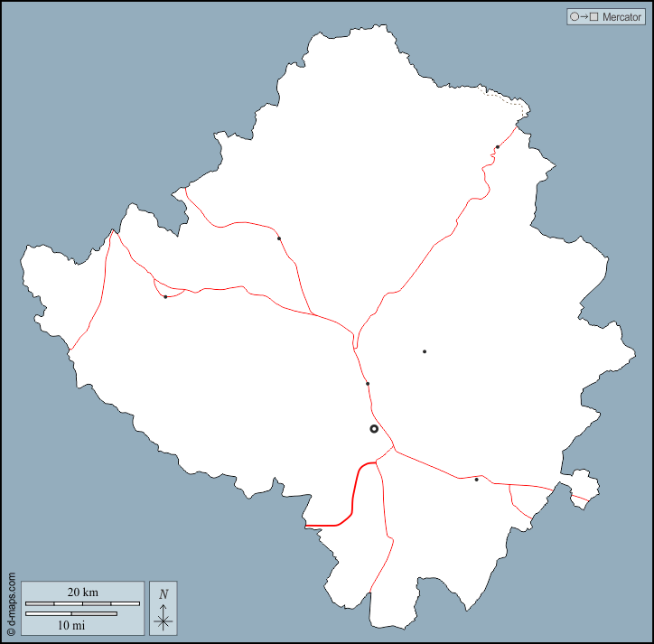
Task: Click the road junction southeast of the capital
Action: tap(395, 448)
